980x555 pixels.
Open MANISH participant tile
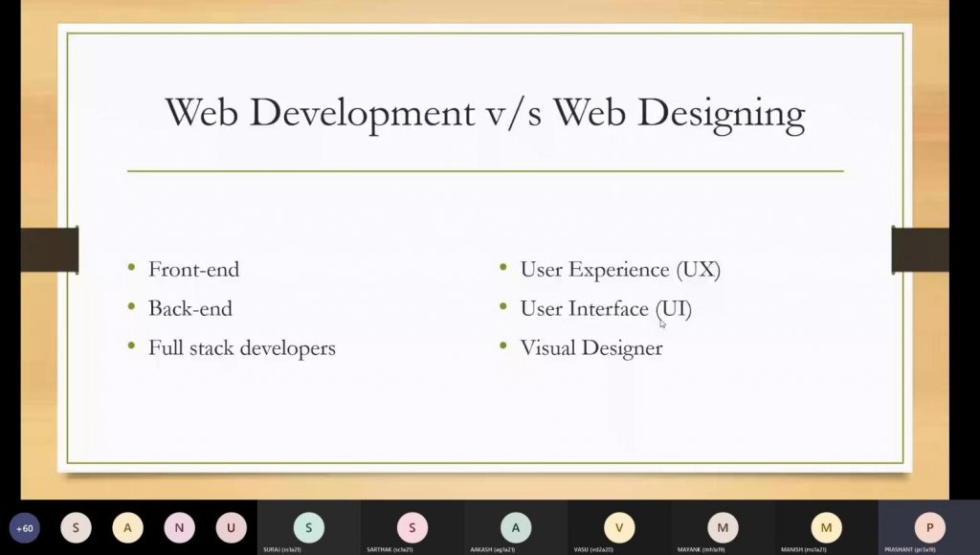pos(826,527)
